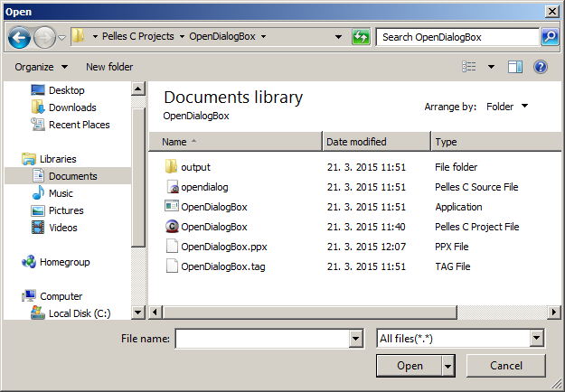Click the date 21. 3. 2015 12:07
The image size is (565, 392).
366,247
